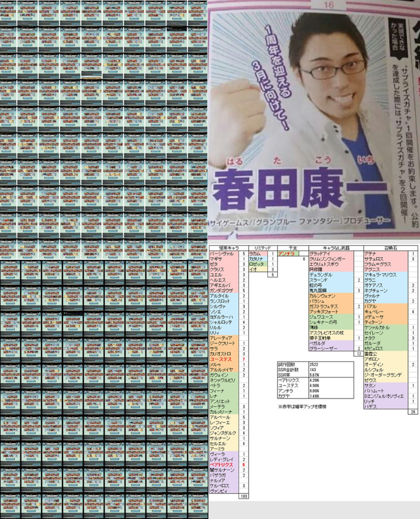This screenshot has width=420, height=519.
Task: Click the summon total cell 26
Action: point(413,412)
